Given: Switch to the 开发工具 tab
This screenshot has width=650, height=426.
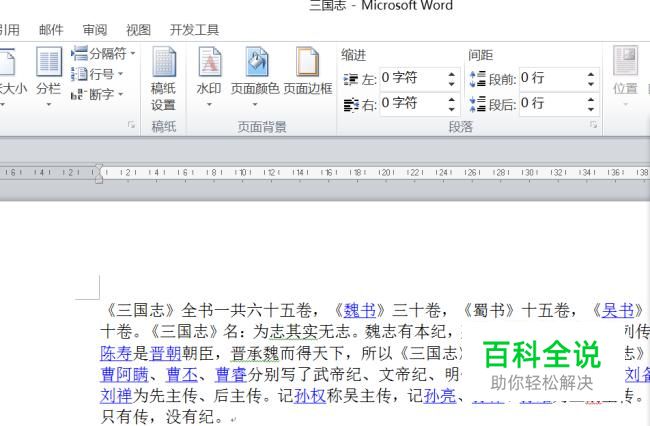Looking at the screenshot, I should point(194,30).
